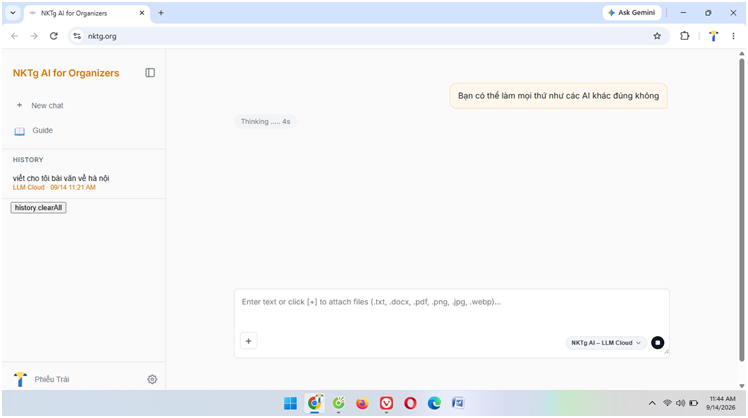Go back in browser history

[x=15, y=36]
